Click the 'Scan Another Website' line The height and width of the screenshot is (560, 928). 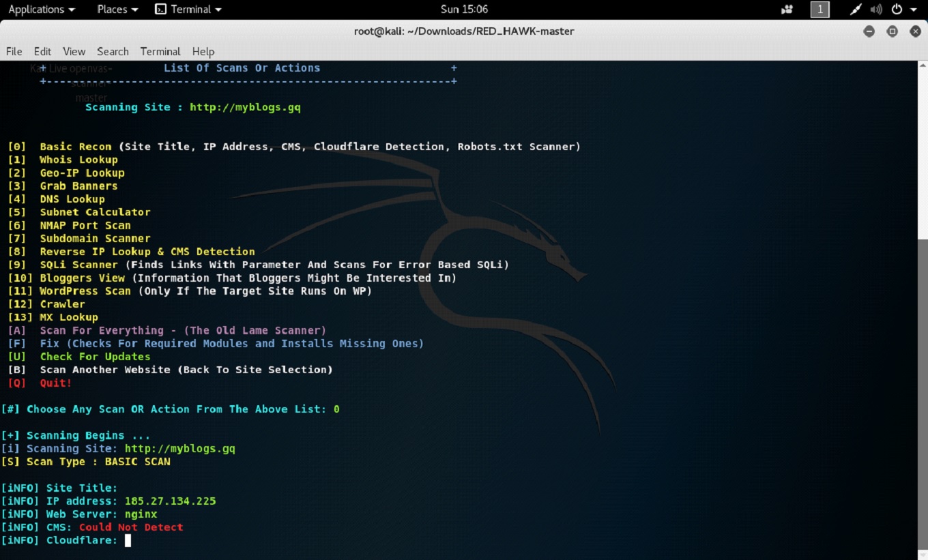[x=170, y=370]
